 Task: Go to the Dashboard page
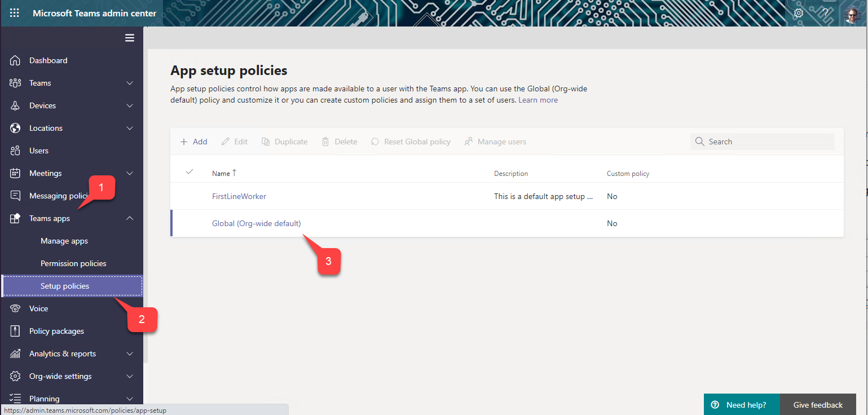tap(48, 60)
